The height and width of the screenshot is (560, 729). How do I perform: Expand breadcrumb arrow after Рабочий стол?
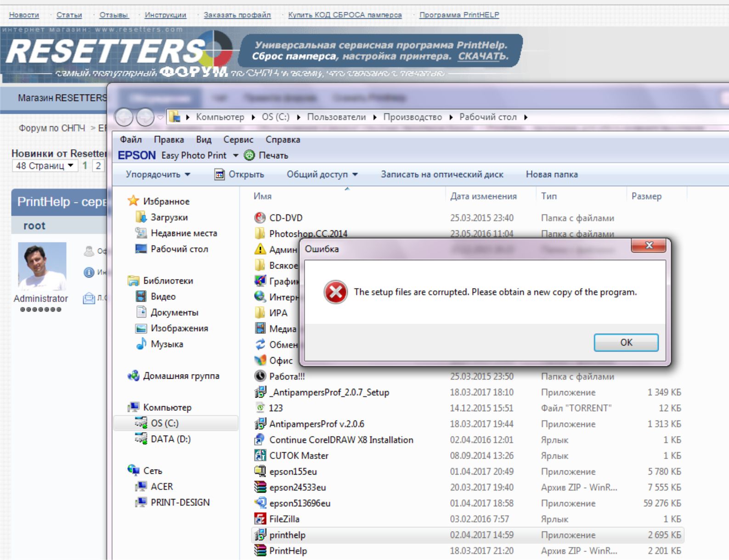click(x=526, y=118)
